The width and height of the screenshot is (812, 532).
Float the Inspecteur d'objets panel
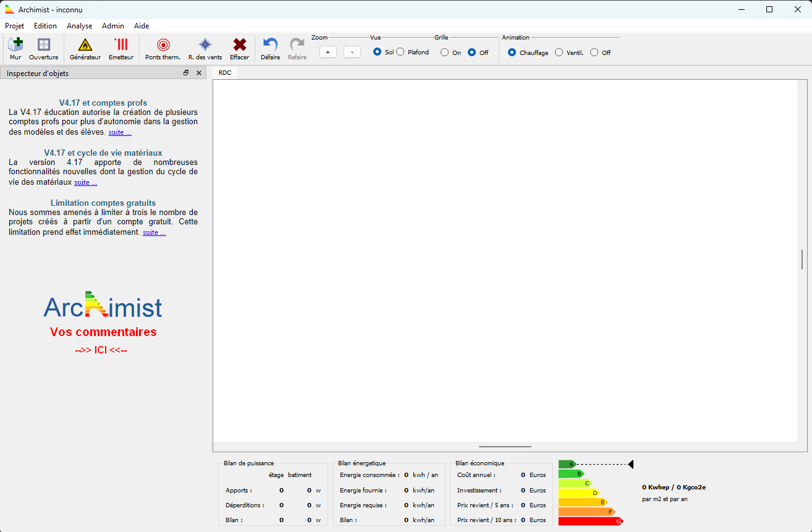pos(186,73)
